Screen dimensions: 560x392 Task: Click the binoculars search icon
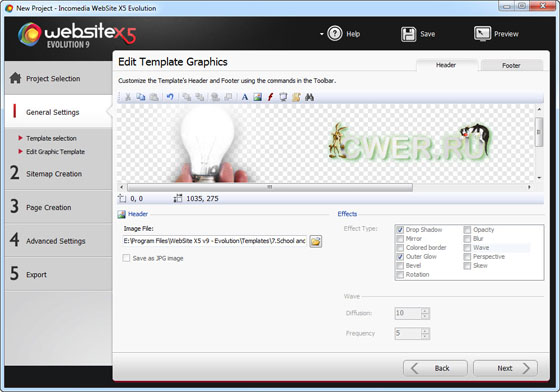pos(309,97)
